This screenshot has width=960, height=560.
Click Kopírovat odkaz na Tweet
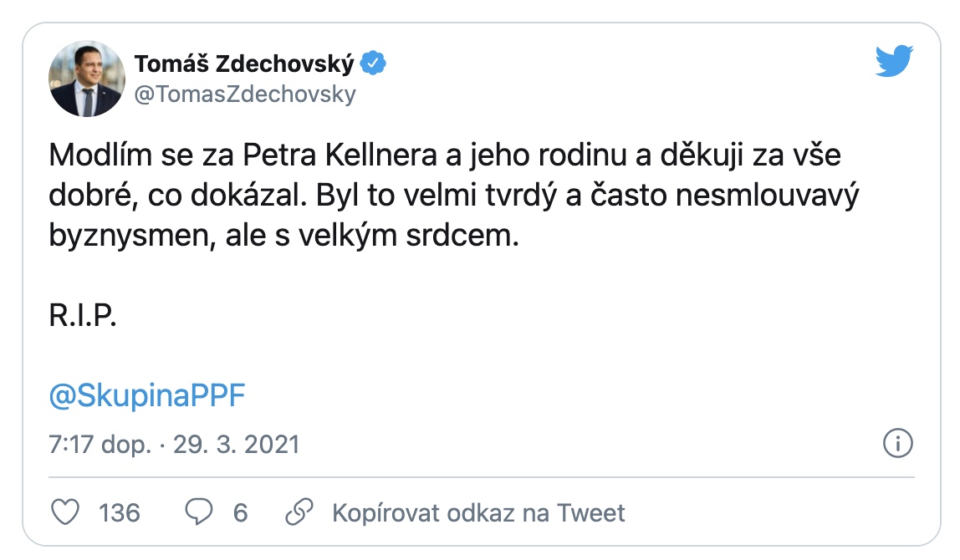(478, 512)
